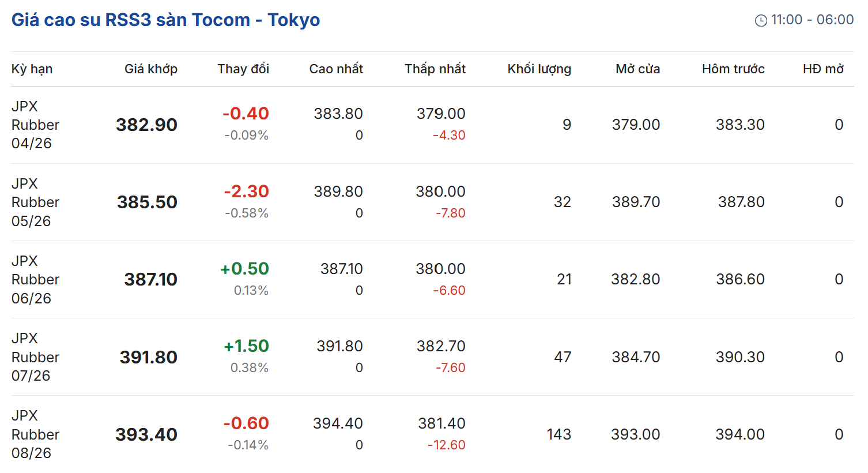
Task: Click the Cao nhất column header
Action: tap(336, 69)
